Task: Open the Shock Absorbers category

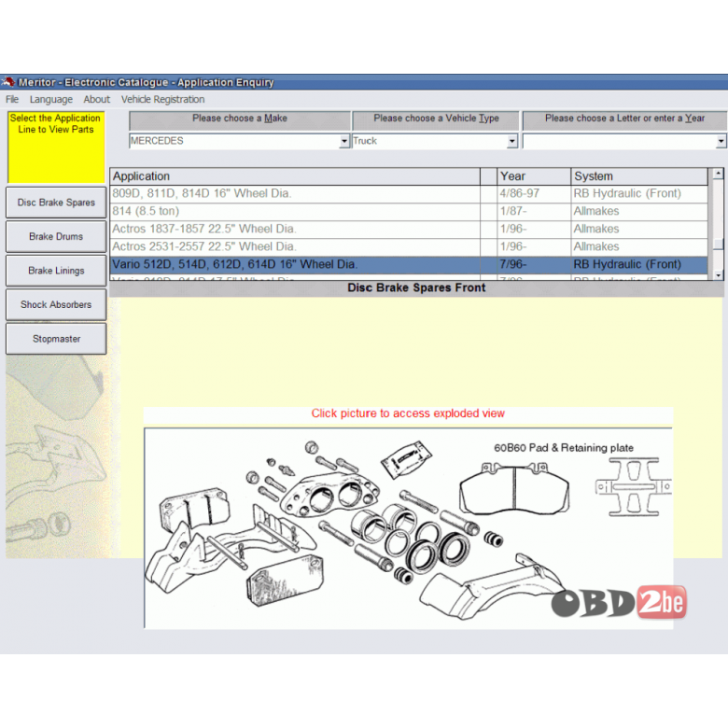Action: pos(56,304)
